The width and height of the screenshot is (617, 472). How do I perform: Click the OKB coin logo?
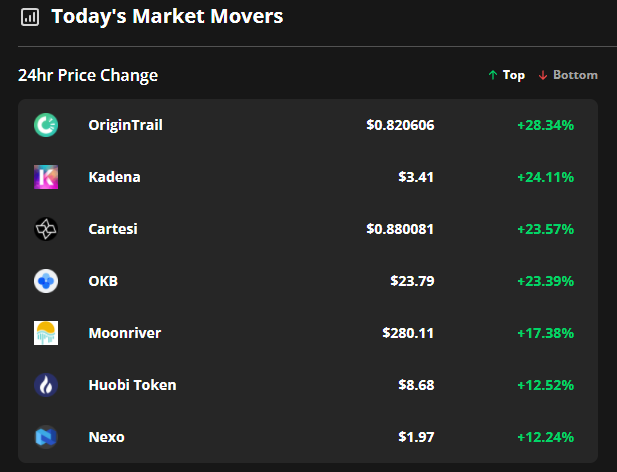46,281
